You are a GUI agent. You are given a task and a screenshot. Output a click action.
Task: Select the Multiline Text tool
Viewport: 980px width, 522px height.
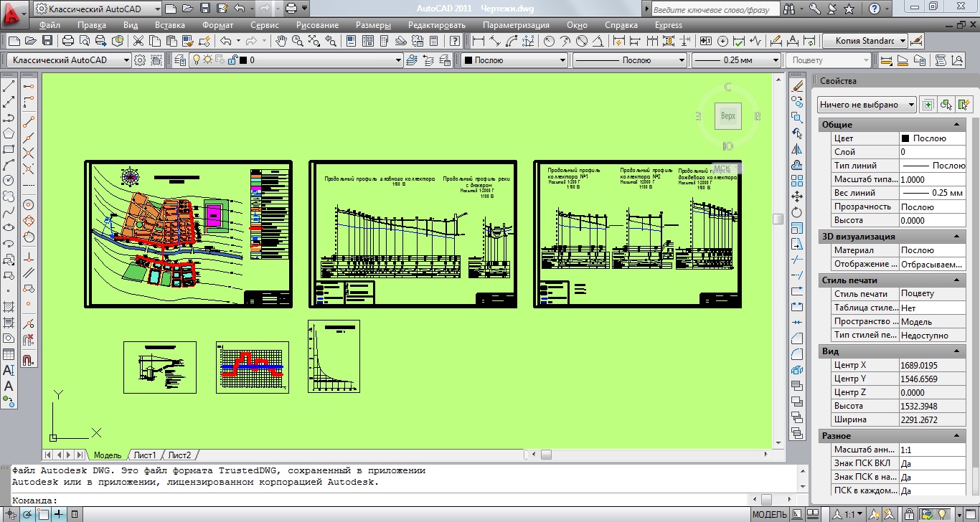(9, 370)
